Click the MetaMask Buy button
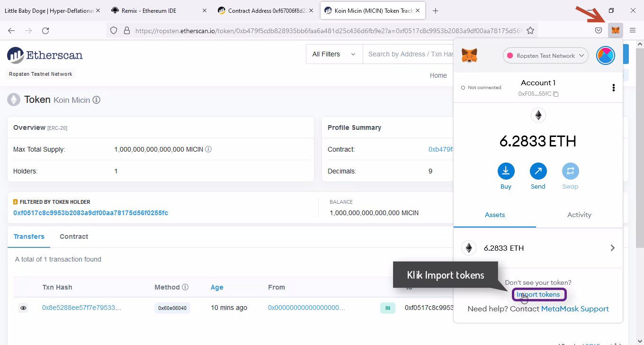The image size is (644, 345). click(x=506, y=172)
